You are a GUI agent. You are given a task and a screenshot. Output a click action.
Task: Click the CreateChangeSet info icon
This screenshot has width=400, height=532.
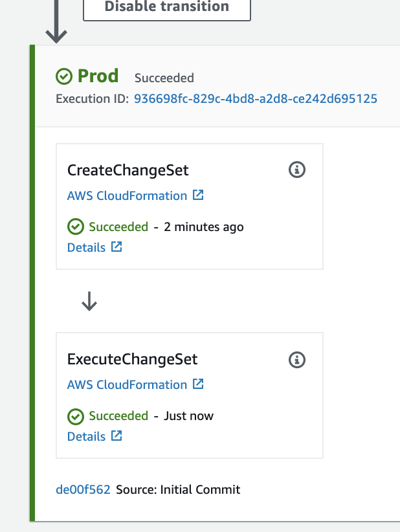[297, 170]
